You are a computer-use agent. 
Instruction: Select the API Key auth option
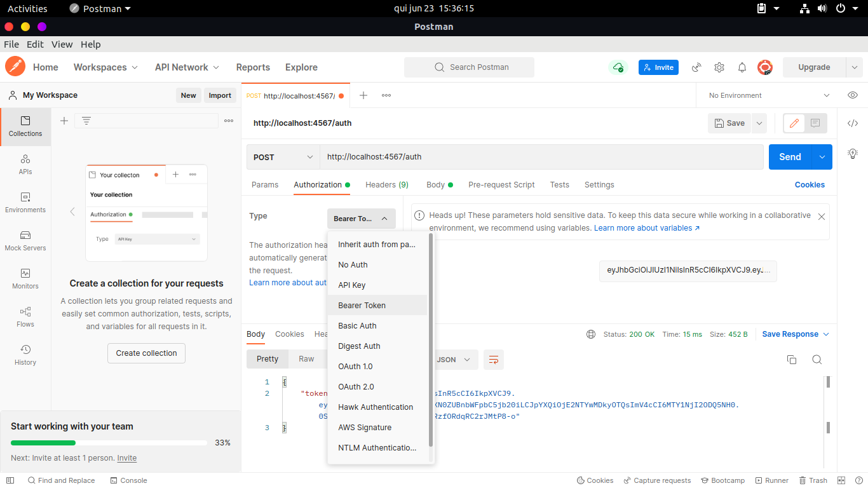(x=377, y=285)
